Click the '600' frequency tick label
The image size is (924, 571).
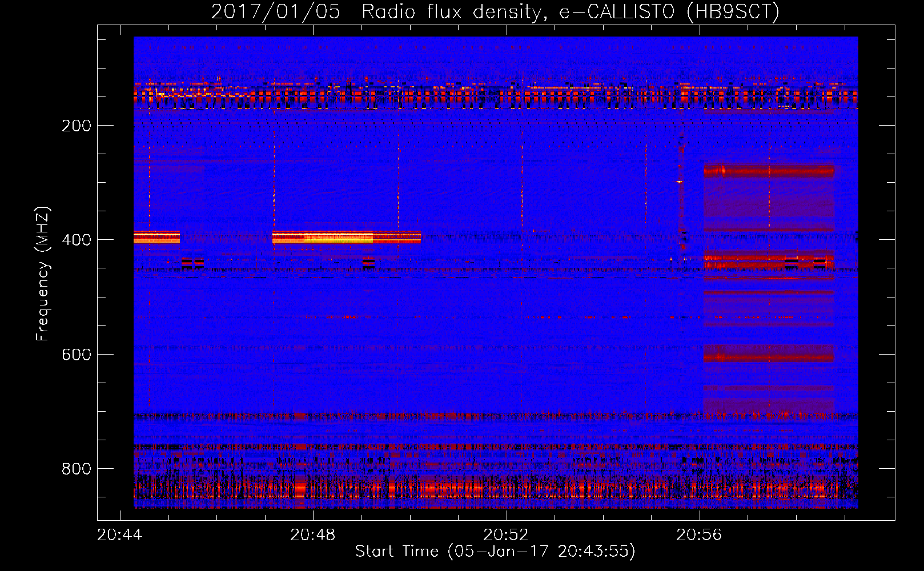tap(76, 355)
